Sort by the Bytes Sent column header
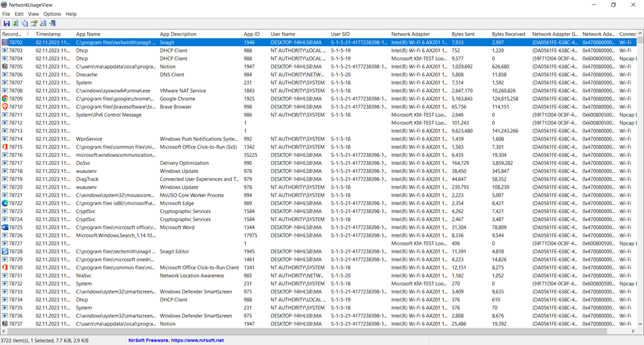This screenshot has width=644, height=345. (x=463, y=34)
